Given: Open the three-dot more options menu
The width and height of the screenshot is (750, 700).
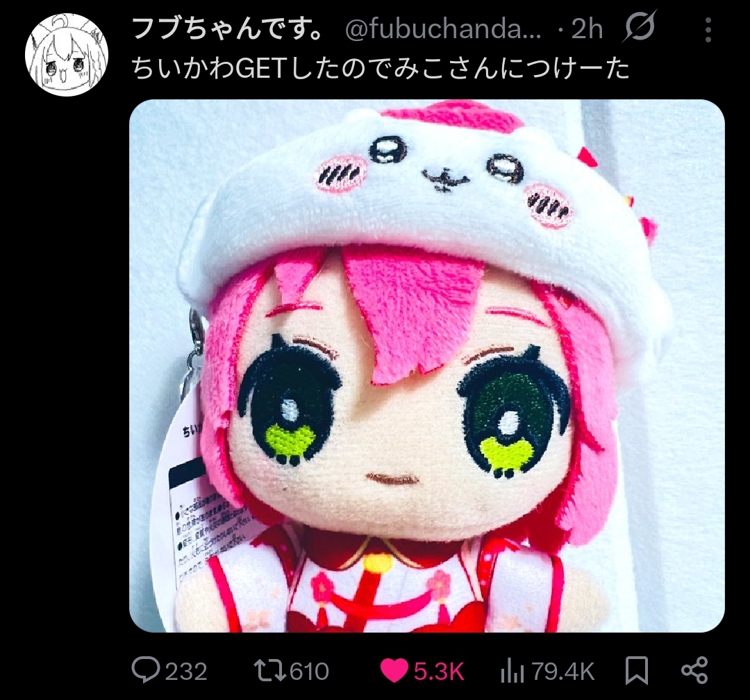Looking at the screenshot, I should 708,30.
